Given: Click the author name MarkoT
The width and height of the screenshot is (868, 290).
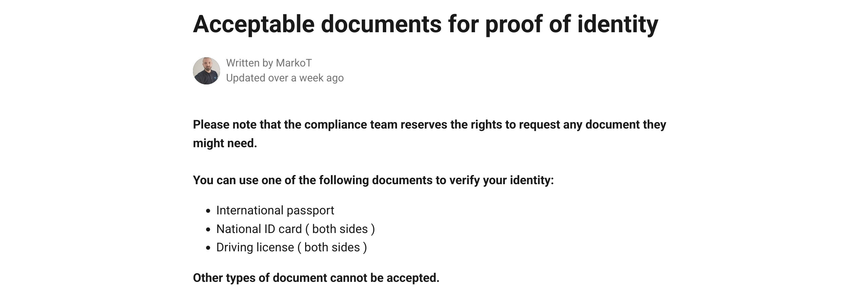Looking at the screenshot, I should coord(294,63).
